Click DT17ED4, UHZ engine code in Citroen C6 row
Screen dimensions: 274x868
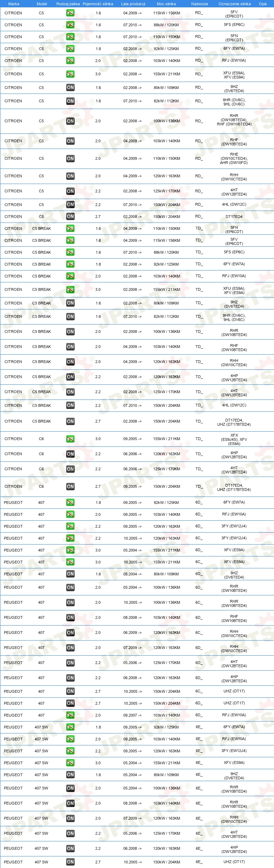coord(234,487)
